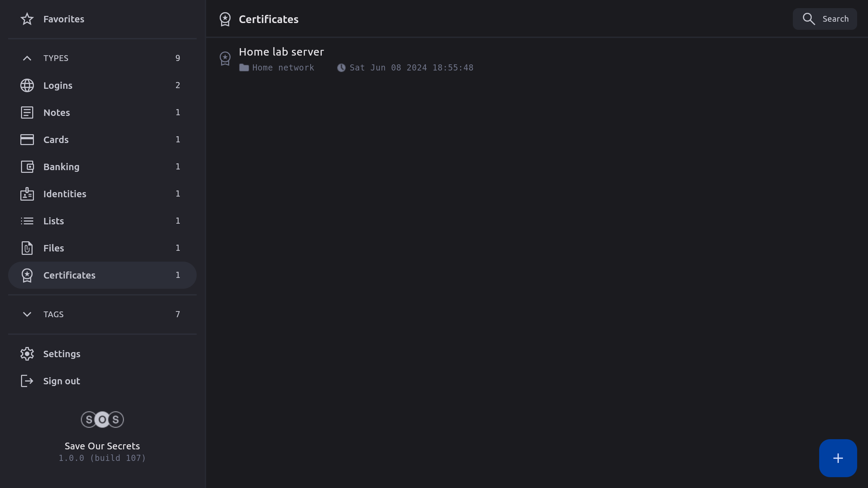Click the Favorites star icon
Screen dimensions: 868x488
pos(27,19)
